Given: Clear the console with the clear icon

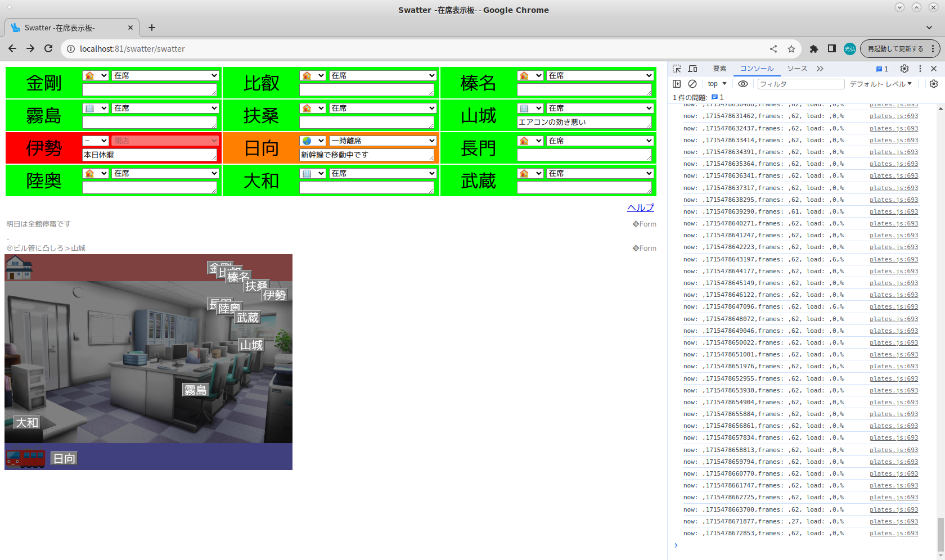Looking at the screenshot, I should [692, 84].
